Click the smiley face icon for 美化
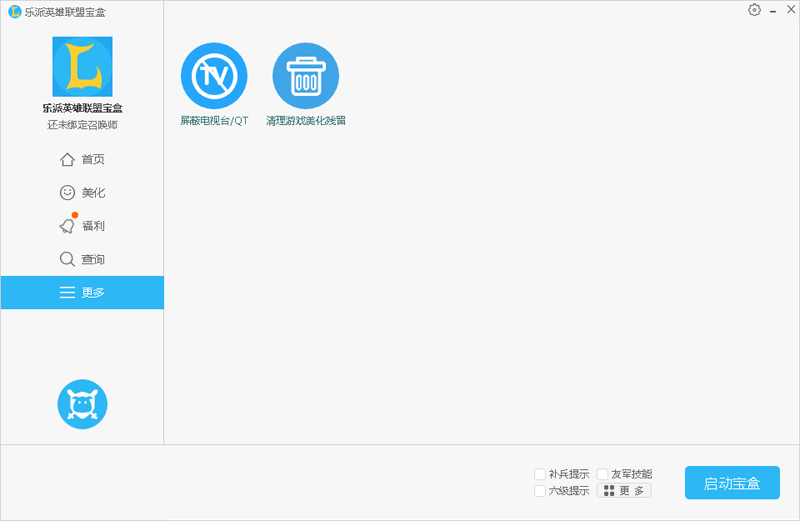This screenshot has width=800, height=521. pyautogui.click(x=67, y=193)
